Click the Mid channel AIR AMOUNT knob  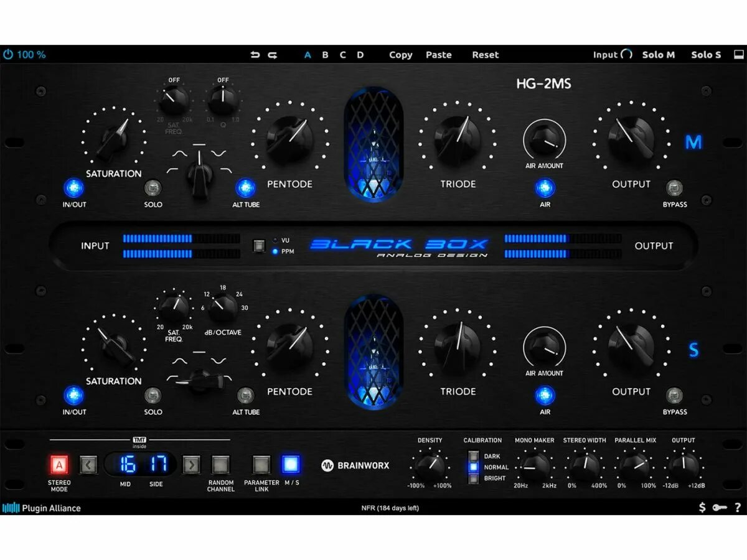[x=545, y=139]
